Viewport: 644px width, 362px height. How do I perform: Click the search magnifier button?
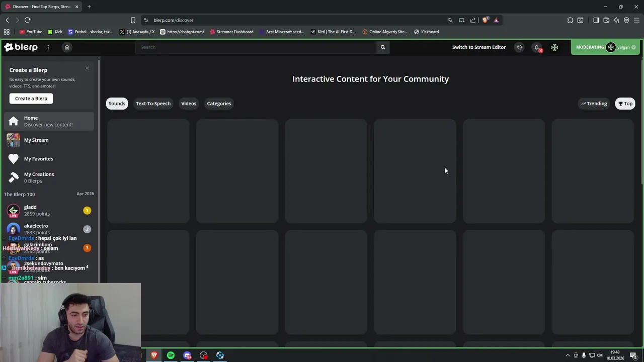(x=383, y=47)
